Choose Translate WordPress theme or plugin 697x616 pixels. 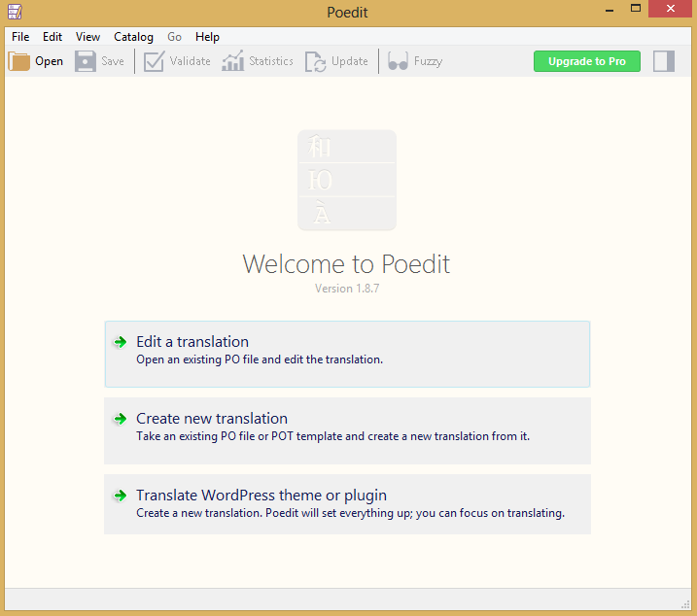347,504
